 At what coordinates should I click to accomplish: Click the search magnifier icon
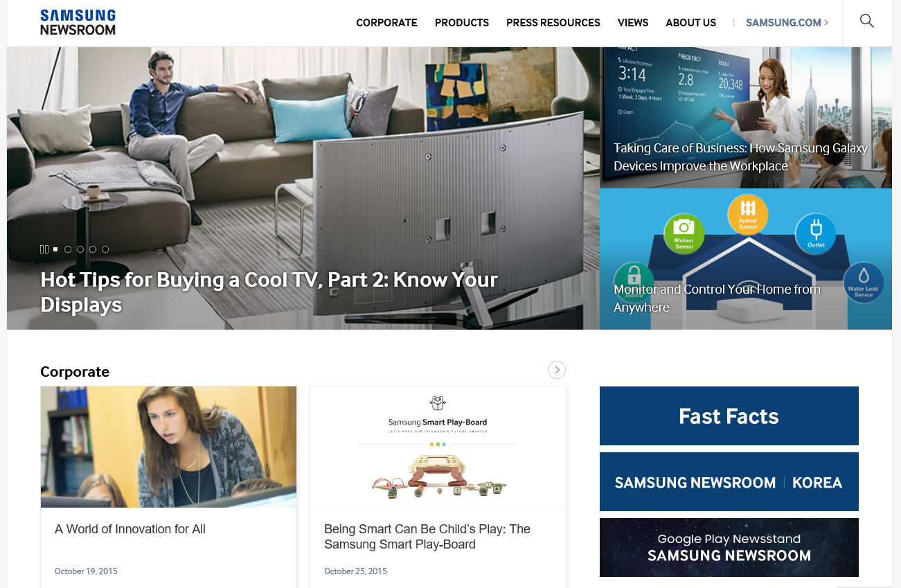(x=866, y=21)
